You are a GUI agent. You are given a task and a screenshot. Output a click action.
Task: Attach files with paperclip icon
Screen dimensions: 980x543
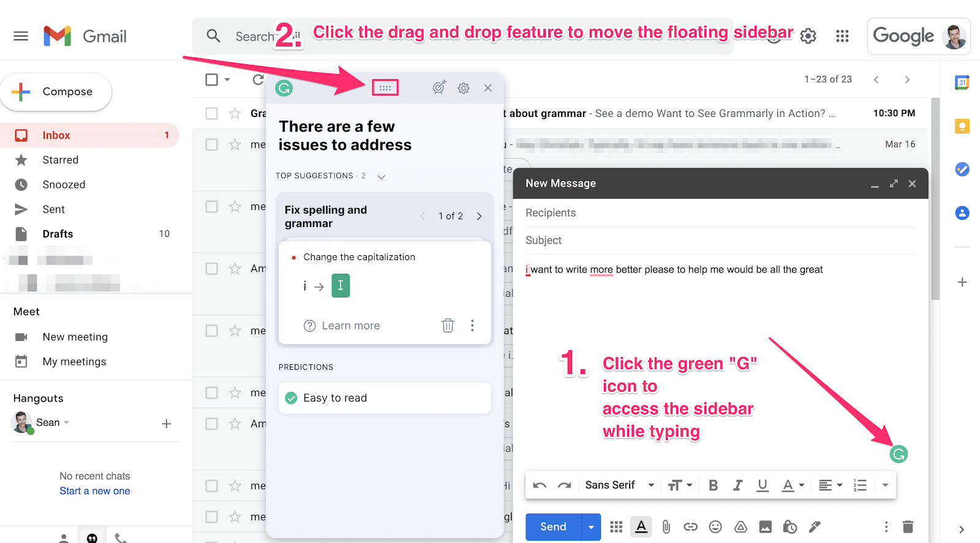point(666,526)
